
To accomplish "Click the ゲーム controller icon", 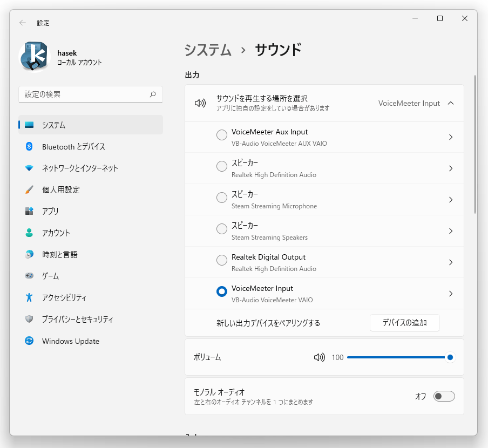I will click(29, 276).
